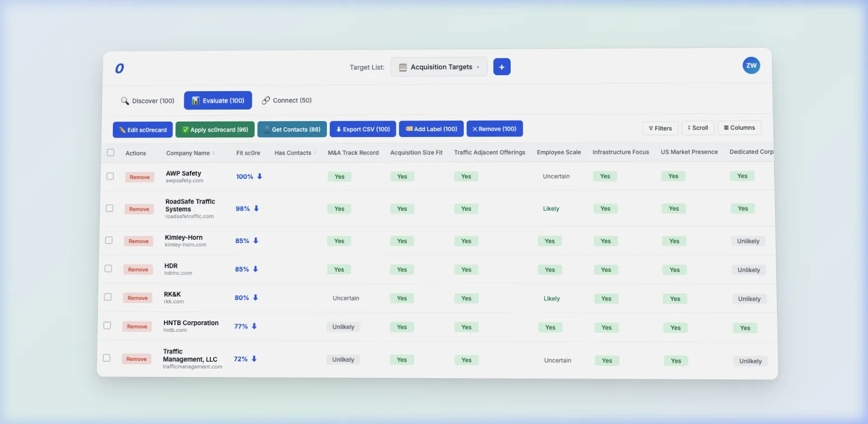Viewport: 868px width, 424px height.
Task: Check the AWP Safety row checkbox
Action: 110,176
